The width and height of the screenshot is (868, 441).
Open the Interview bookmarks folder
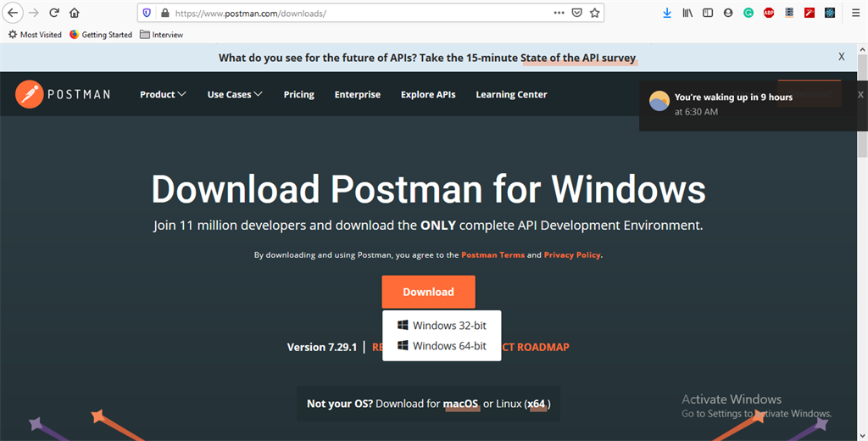coord(161,35)
